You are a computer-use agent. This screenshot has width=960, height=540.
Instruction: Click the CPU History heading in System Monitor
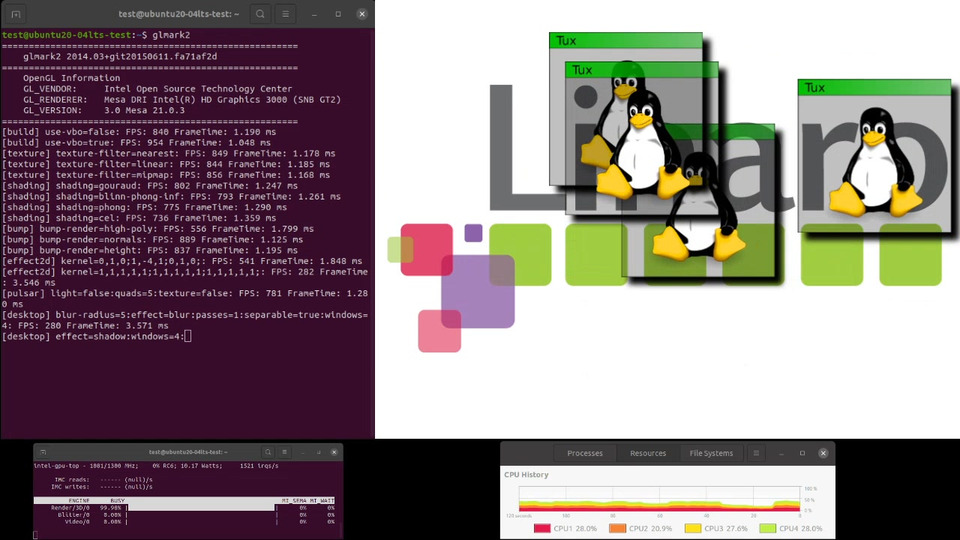pyautogui.click(x=526, y=474)
